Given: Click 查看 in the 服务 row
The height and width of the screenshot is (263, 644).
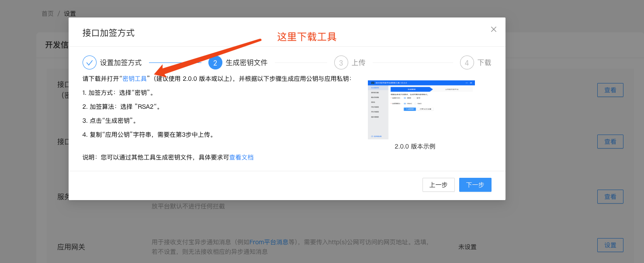Looking at the screenshot, I should [x=610, y=197].
